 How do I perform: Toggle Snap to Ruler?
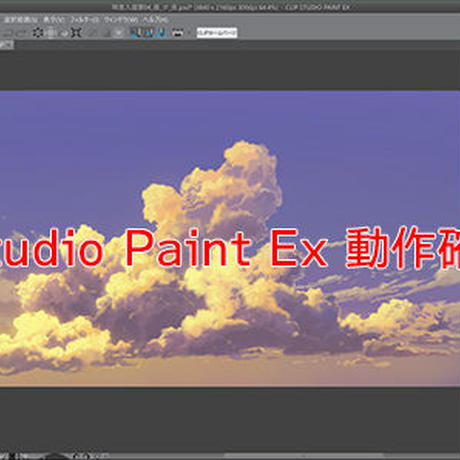pos(135,33)
